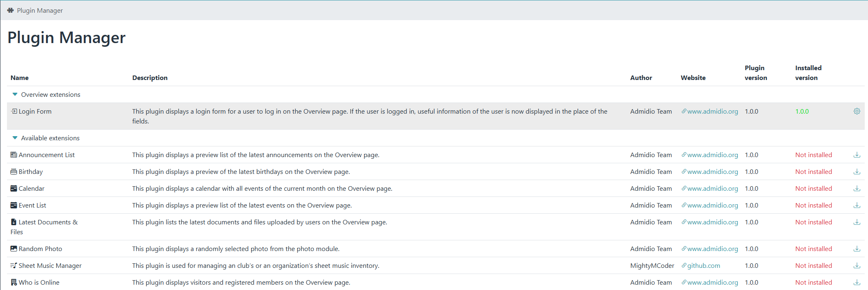868x290 pixels.
Task: Install the Calendar plugin via download icon
Action: [x=857, y=189]
